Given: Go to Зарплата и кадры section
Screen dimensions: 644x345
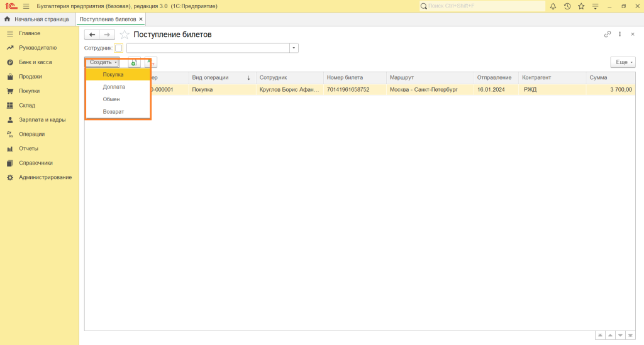Looking at the screenshot, I should (x=42, y=119).
